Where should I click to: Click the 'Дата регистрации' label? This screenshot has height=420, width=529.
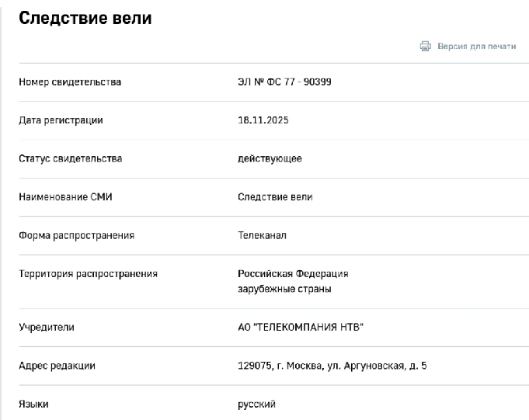pos(61,120)
